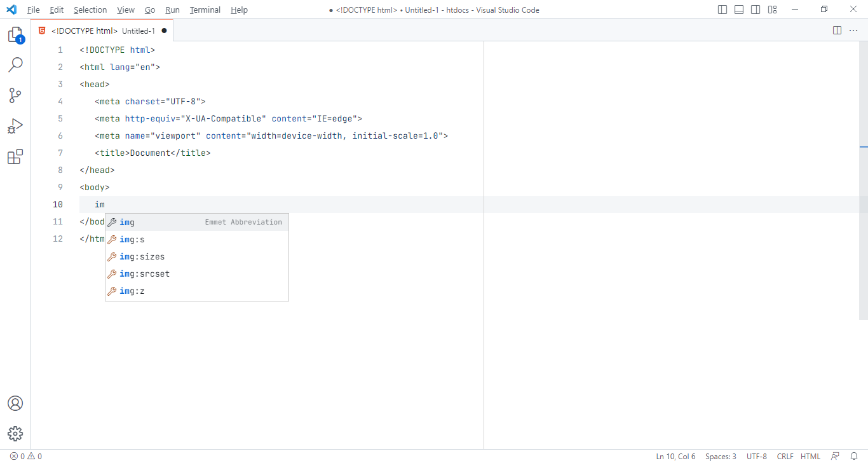The image size is (868, 463).
Task: Select the img:sizes suggestion
Action: point(197,257)
